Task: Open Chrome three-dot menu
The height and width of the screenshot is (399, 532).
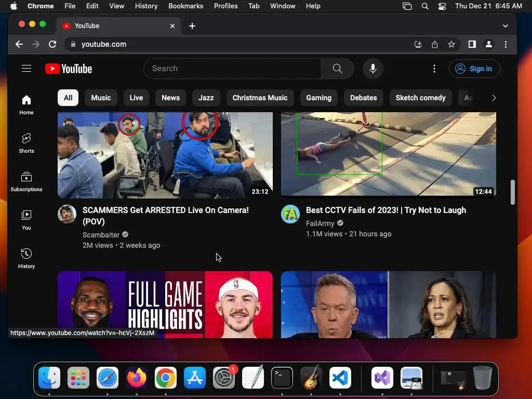Action: click(x=506, y=44)
